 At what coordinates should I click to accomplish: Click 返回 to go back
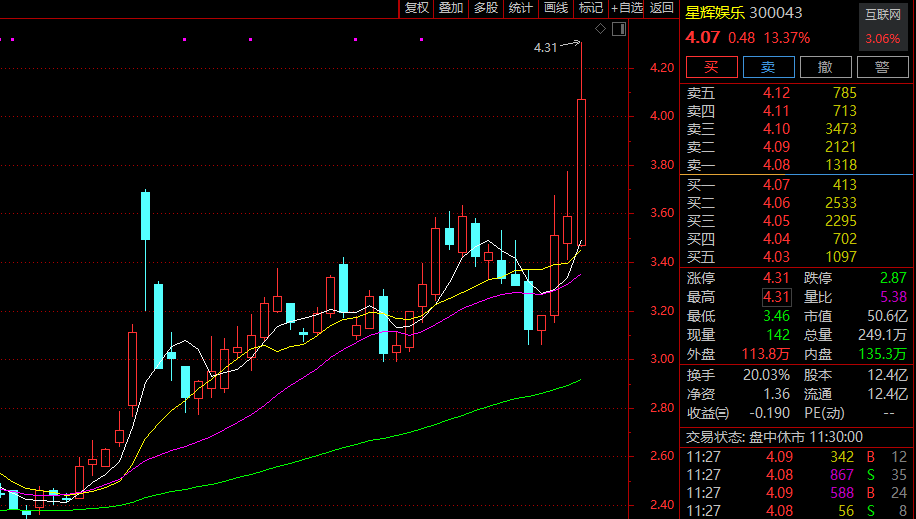[662, 8]
